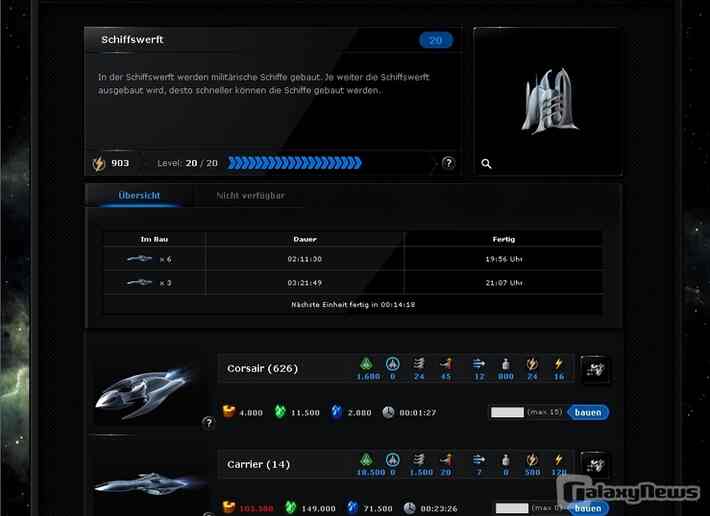Focus the Carrier quantity input field
Screen dimensions: 710x516
[x=512, y=508]
